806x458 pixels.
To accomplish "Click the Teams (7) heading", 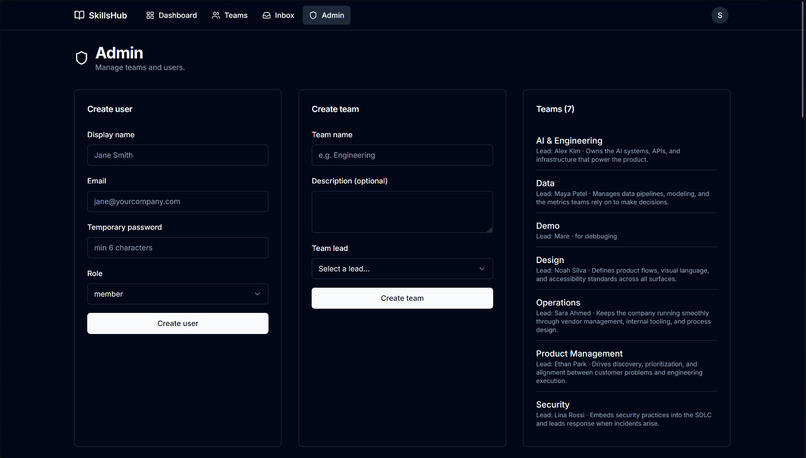I will tap(555, 109).
